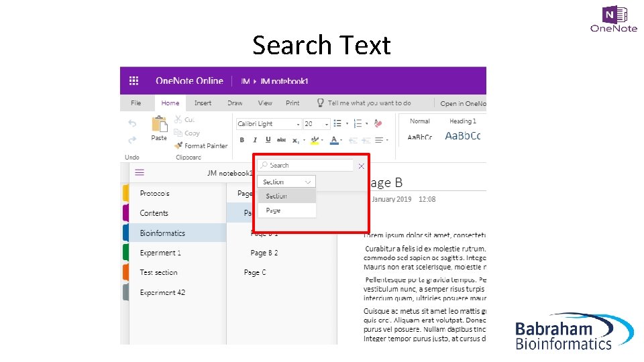Click the bulleted list icon
644x362 pixels.
(x=337, y=123)
